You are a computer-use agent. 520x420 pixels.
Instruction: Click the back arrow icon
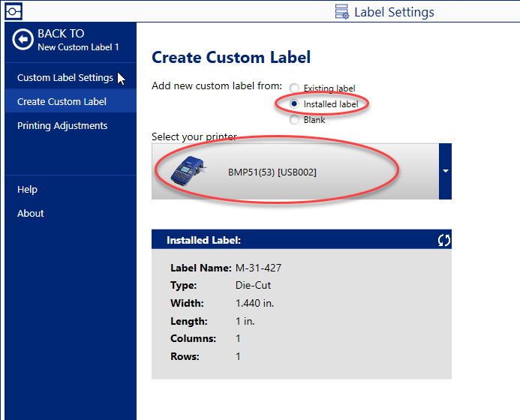(x=23, y=40)
